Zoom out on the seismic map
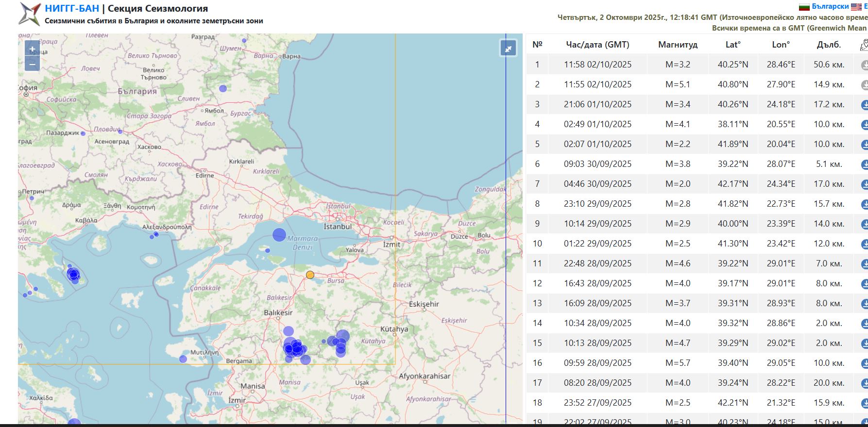 [x=32, y=64]
